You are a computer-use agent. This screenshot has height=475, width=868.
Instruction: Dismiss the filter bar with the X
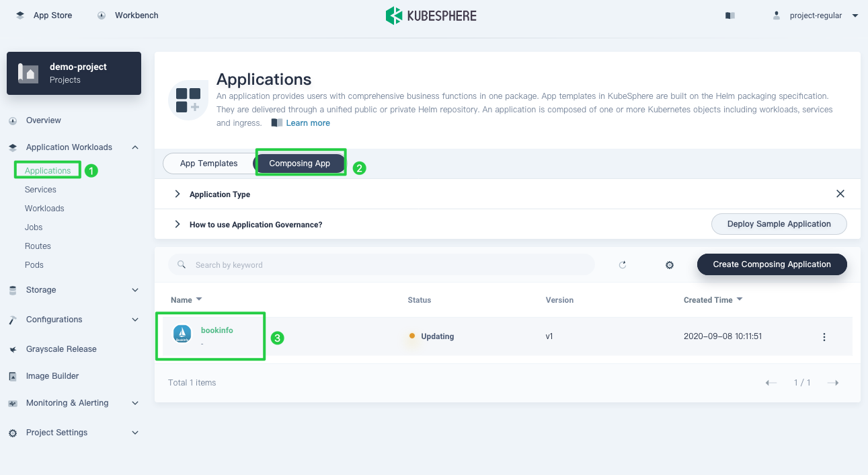pyautogui.click(x=840, y=193)
